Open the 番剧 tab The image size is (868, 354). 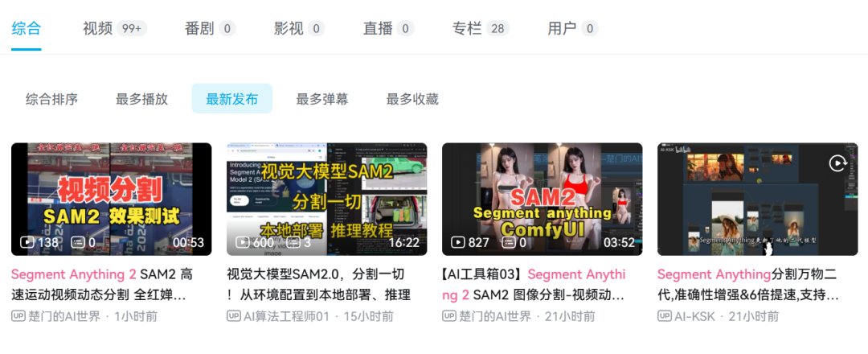point(211,28)
